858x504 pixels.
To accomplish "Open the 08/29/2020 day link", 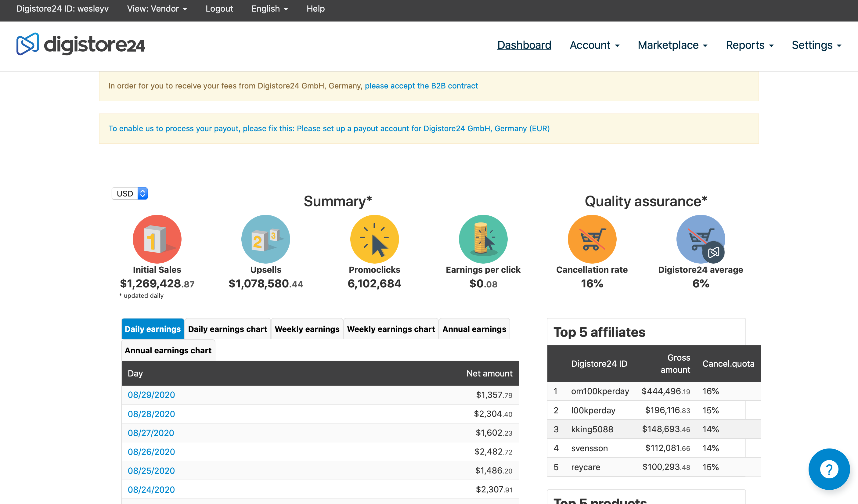I will (x=151, y=395).
